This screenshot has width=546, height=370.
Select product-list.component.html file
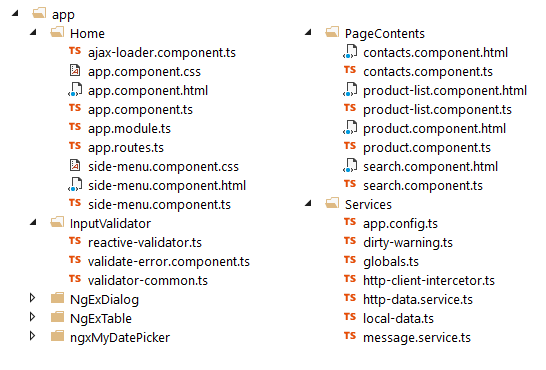[x=445, y=90]
